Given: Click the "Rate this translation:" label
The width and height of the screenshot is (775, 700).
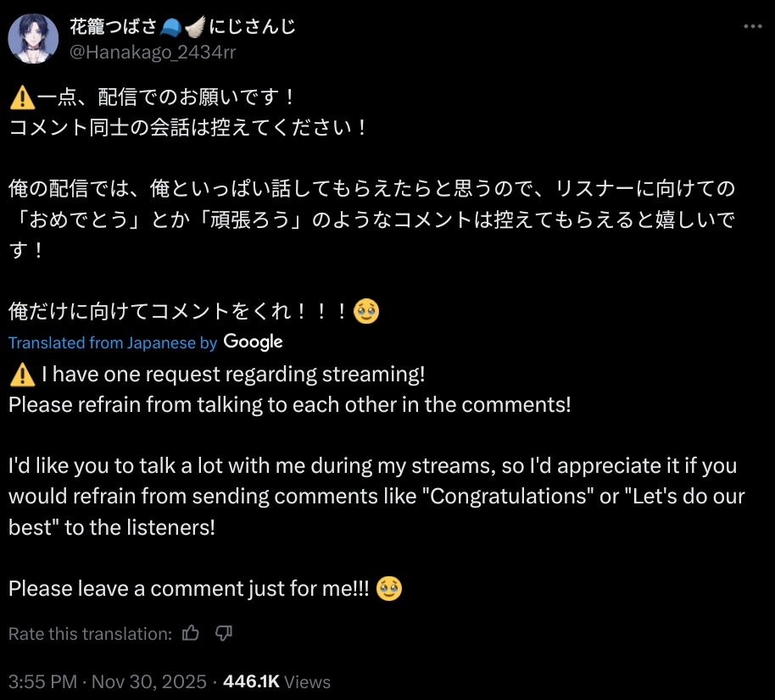Looking at the screenshot, I should 90,634.
